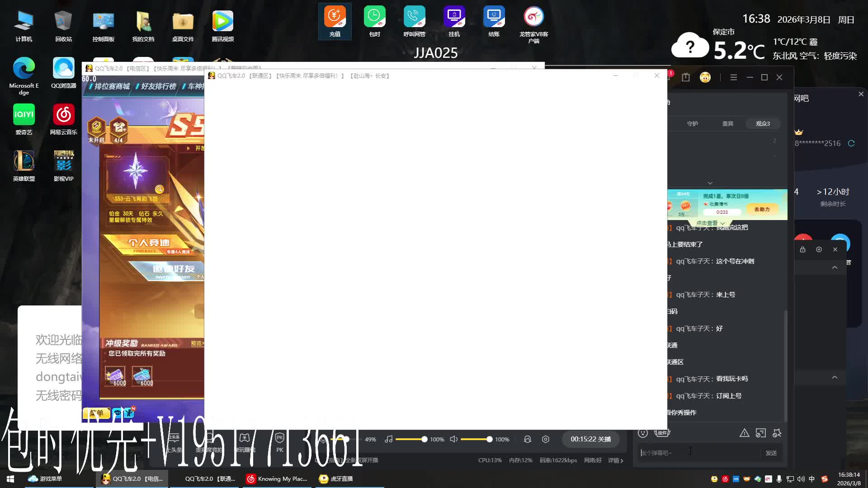Click the magnifier on S53 reward item
The width and height of the screenshot is (868, 488).
pyautogui.click(x=159, y=189)
